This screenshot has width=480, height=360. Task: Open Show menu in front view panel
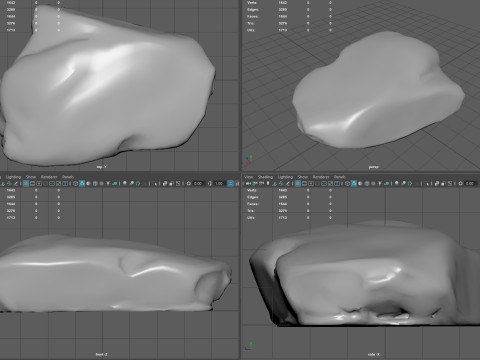click(31, 177)
